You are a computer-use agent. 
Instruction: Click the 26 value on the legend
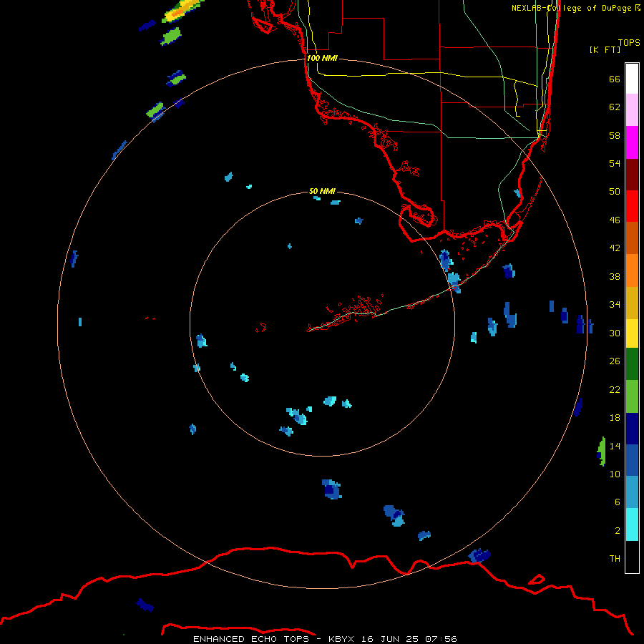click(615, 361)
